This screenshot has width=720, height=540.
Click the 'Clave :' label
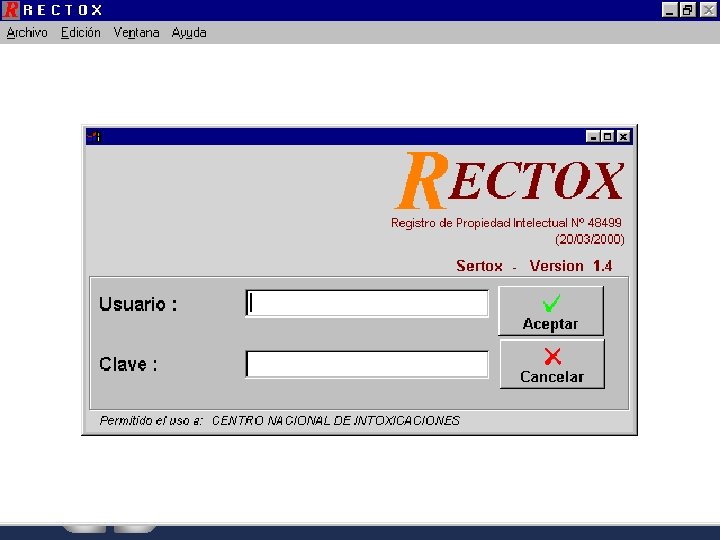pos(128,364)
